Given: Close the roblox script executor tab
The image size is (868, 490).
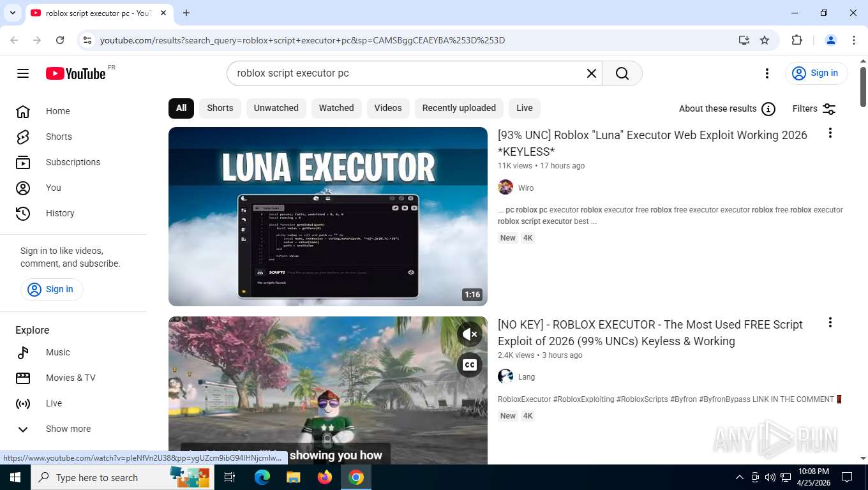Looking at the screenshot, I should tap(163, 13).
